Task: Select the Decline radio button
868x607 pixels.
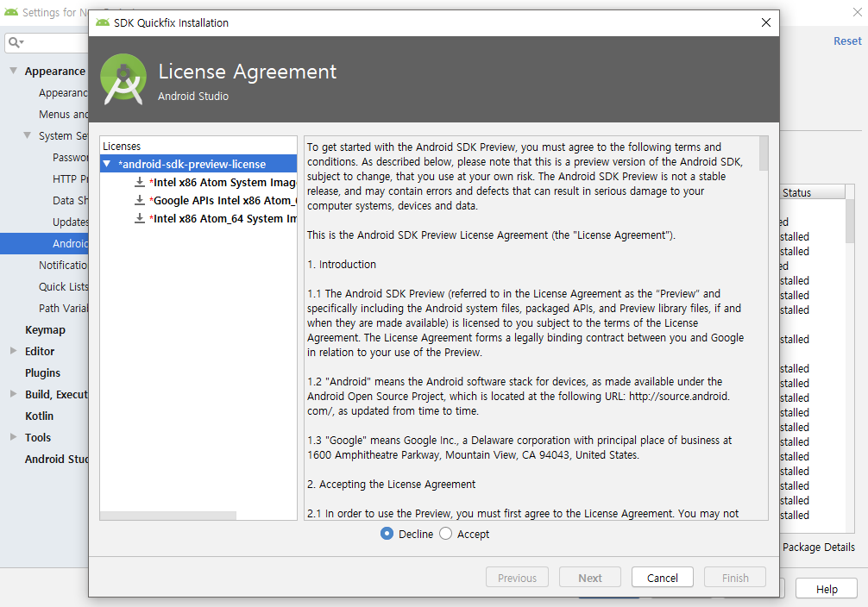Action: point(387,534)
